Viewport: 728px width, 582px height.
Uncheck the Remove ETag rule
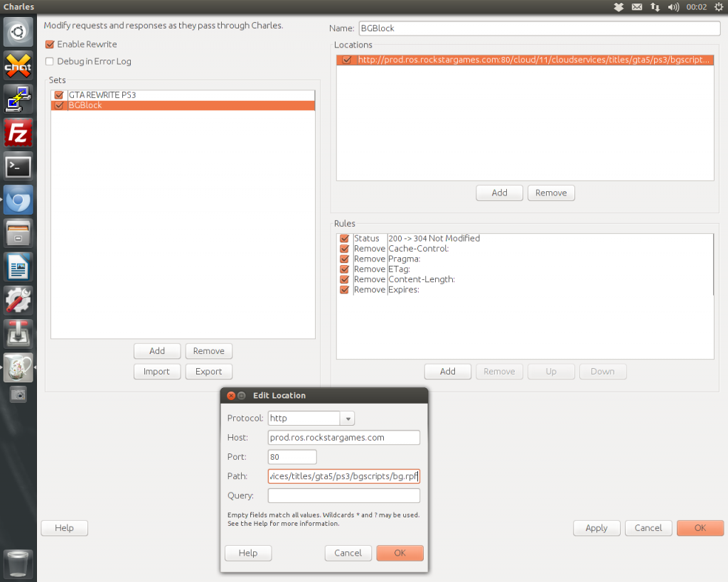(x=345, y=269)
